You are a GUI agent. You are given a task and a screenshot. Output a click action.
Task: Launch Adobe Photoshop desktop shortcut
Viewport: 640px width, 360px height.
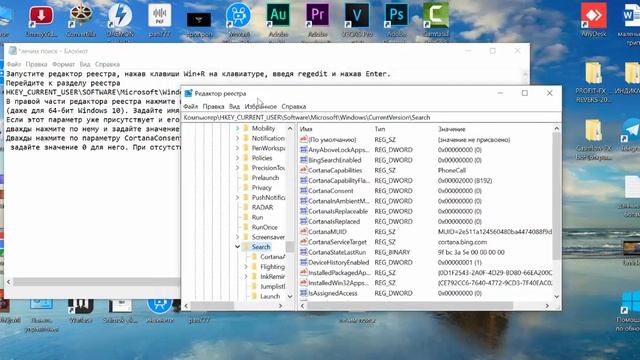click(396, 16)
